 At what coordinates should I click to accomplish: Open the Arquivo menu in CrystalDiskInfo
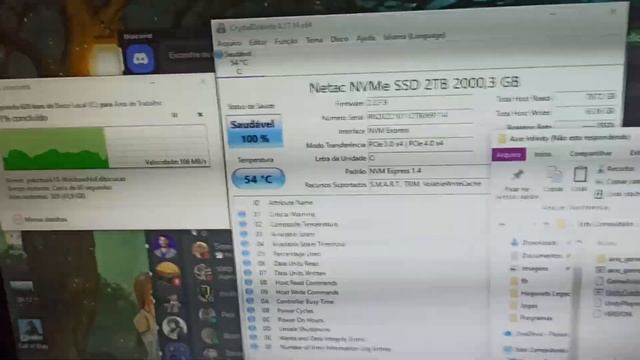(x=229, y=43)
